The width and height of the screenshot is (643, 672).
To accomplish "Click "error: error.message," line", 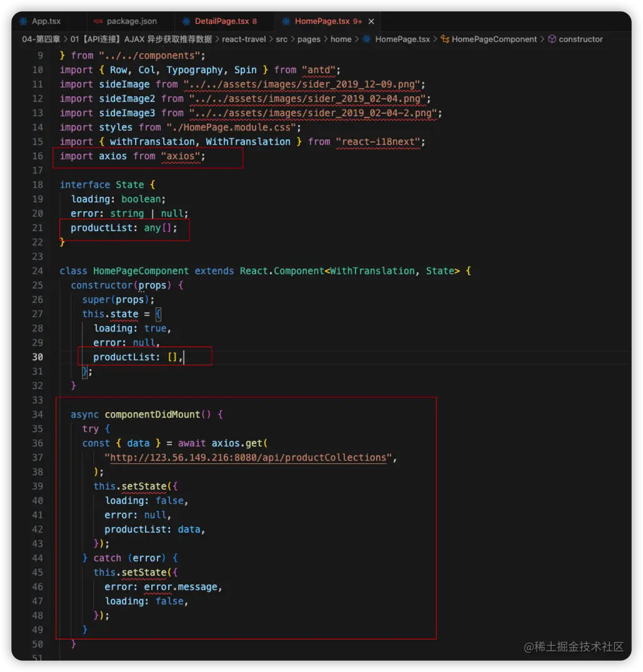I will (x=163, y=586).
